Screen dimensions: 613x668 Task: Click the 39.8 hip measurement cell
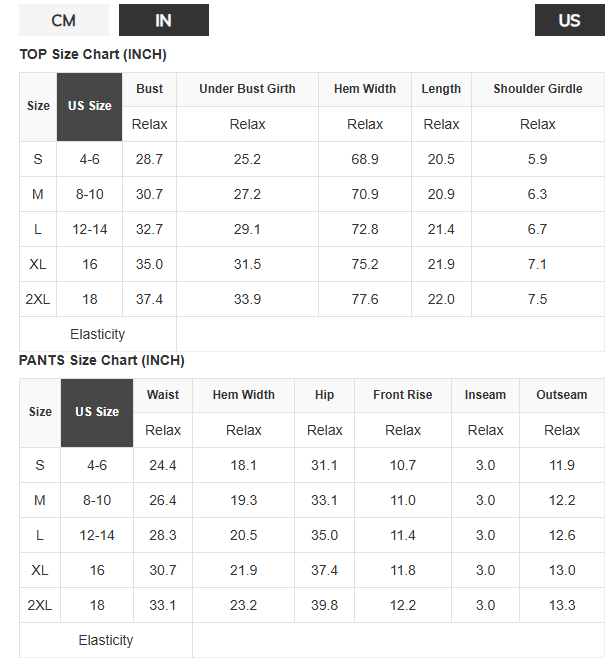(324, 605)
